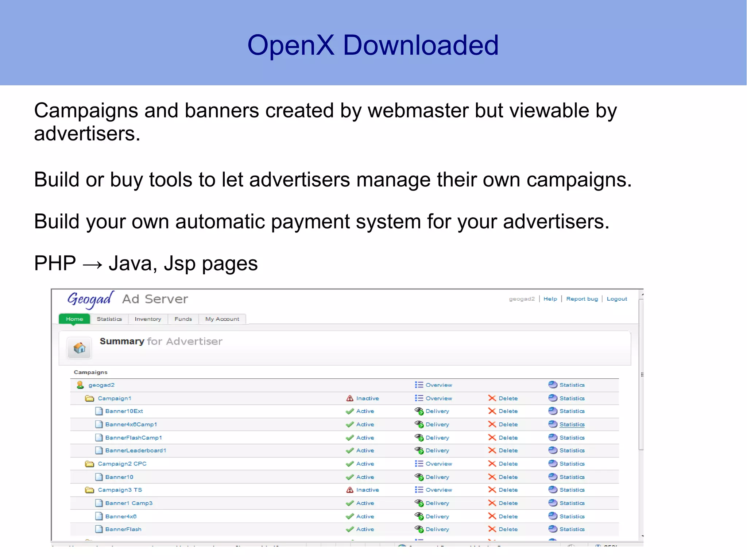Image resolution: width=747 pixels, height=560 pixels.
Task: Open the Banner10Ext banner
Action: tap(124, 411)
